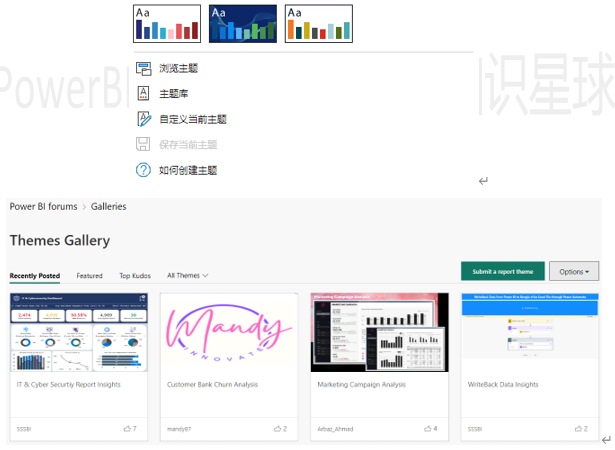615x450 pixels.
Task: Switch to the Featured tab
Action: coord(89,276)
